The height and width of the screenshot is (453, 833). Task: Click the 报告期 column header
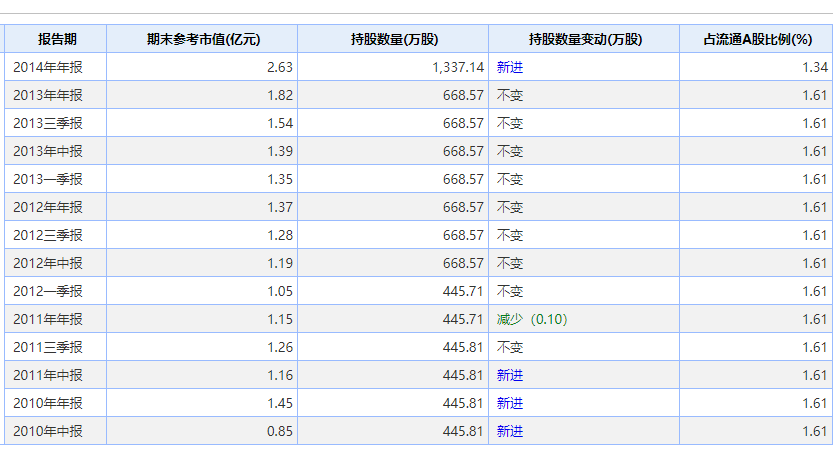click(56, 39)
